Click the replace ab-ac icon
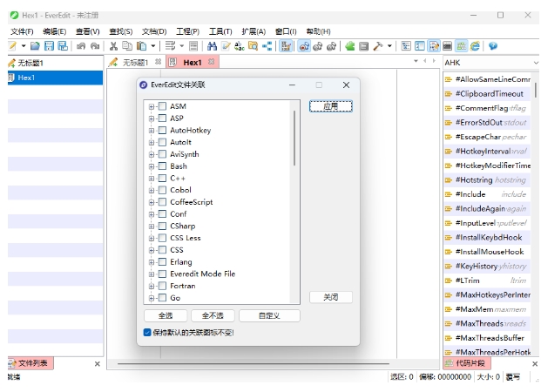 coord(240,46)
